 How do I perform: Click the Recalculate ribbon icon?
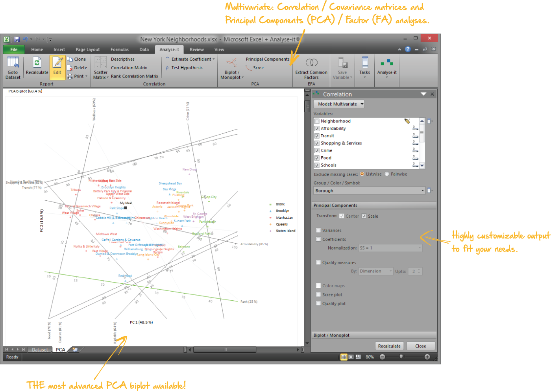[37, 63]
